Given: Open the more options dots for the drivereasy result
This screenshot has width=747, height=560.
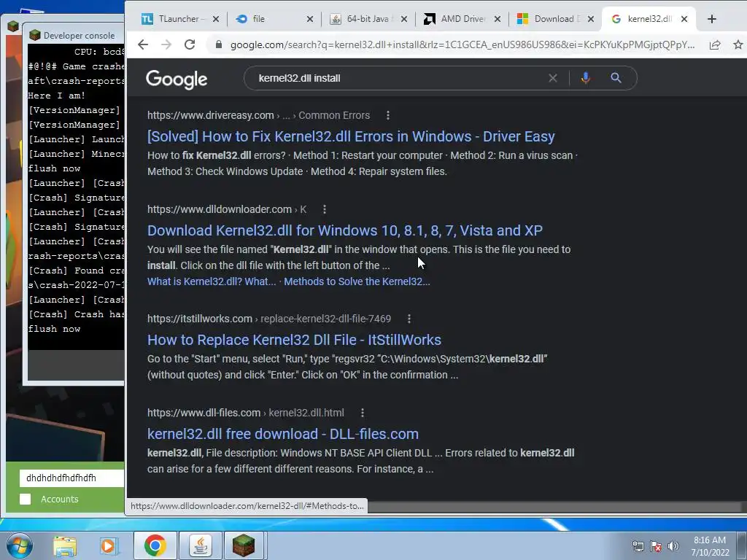Looking at the screenshot, I should 388,115.
